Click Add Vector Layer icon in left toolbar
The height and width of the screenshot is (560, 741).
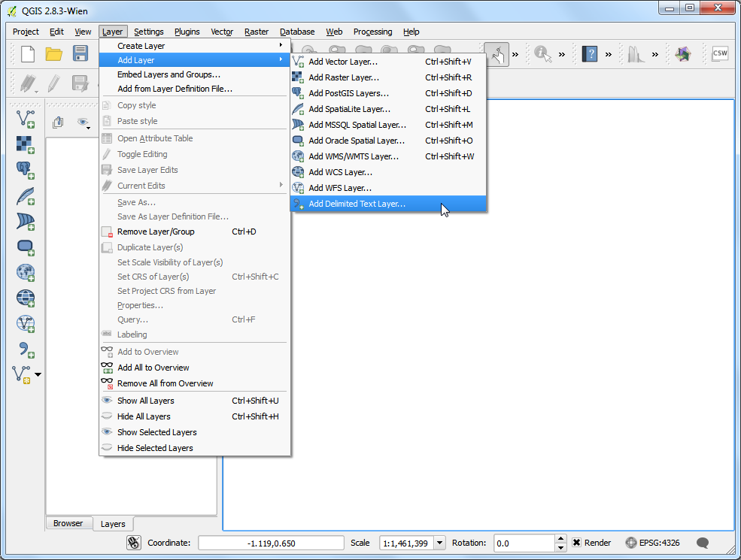click(26, 119)
